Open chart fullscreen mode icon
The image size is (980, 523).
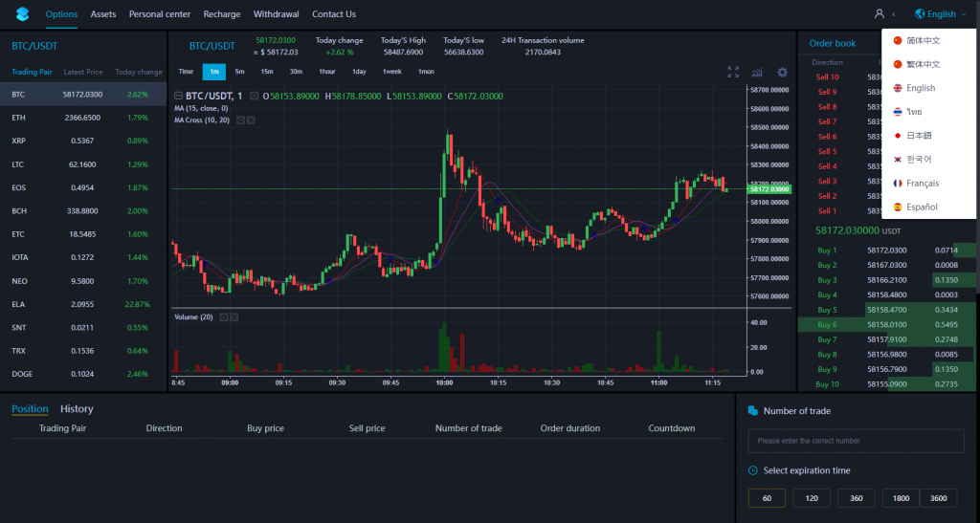[733, 73]
